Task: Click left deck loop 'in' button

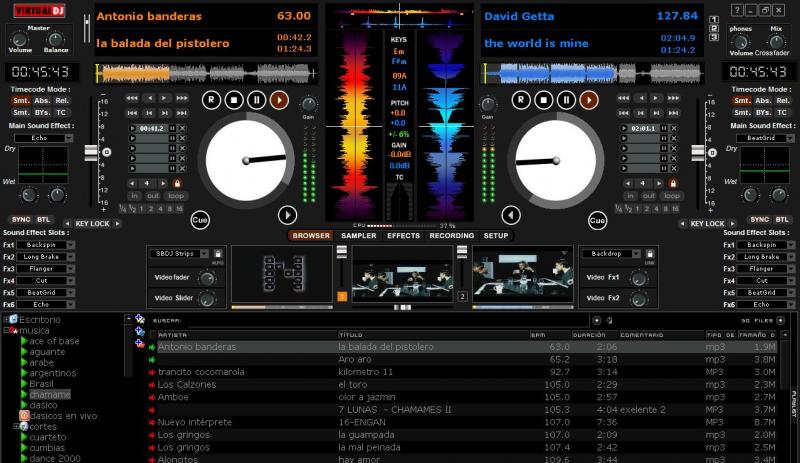Action: pos(134,196)
